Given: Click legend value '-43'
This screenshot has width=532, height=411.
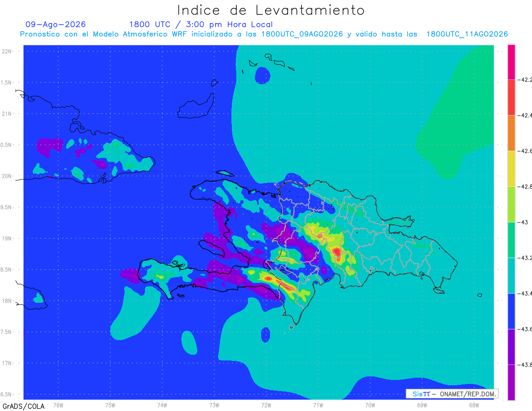Looking at the screenshot, I should tap(522, 222).
